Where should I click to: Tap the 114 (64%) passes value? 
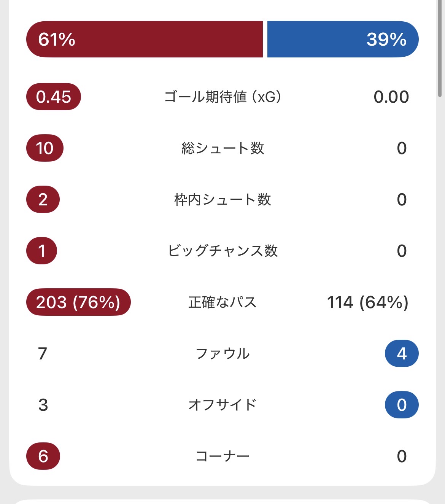coord(367,302)
